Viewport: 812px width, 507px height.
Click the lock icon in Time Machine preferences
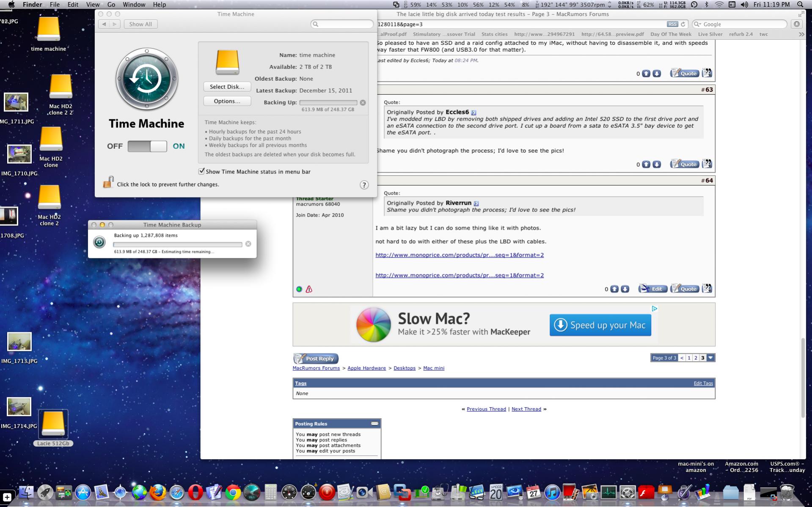click(x=108, y=182)
